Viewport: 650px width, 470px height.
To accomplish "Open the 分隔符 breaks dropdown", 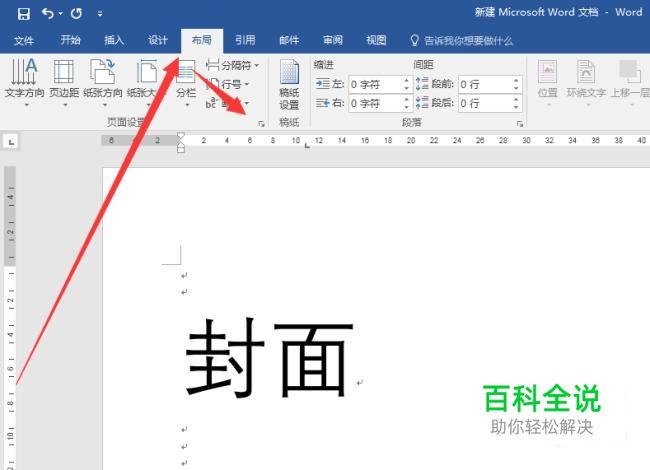I will (x=233, y=65).
